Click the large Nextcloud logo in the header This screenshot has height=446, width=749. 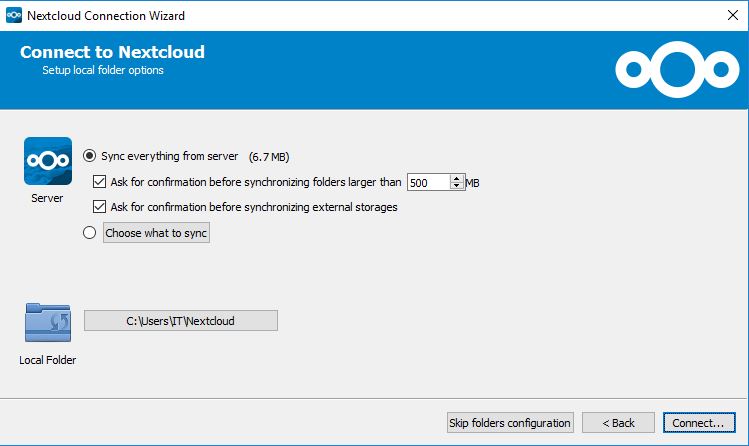tap(677, 70)
